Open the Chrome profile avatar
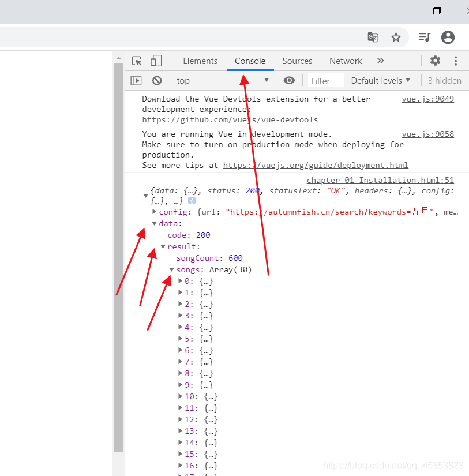The height and width of the screenshot is (476, 469). coord(448,38)
